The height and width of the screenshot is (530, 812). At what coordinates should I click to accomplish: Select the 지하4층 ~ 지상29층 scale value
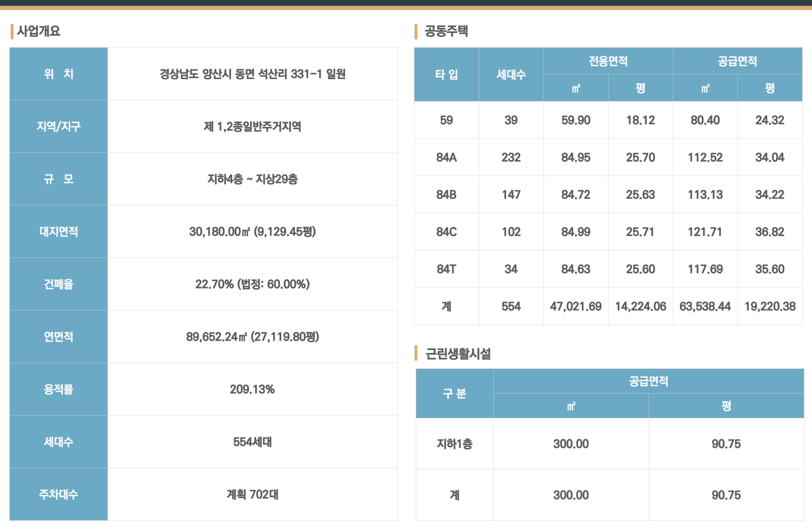point(253,179)
